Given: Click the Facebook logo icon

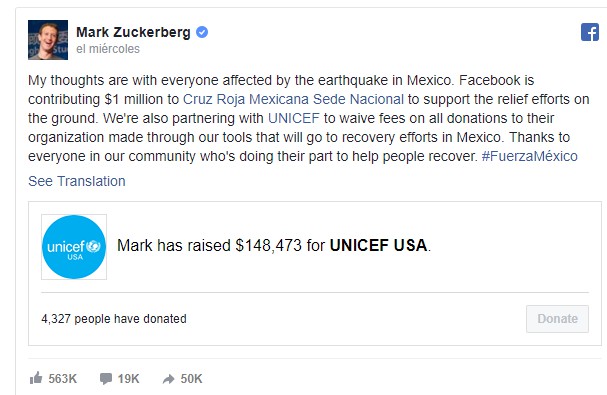Looking at the screenshot, I should (x=590, y=32).
